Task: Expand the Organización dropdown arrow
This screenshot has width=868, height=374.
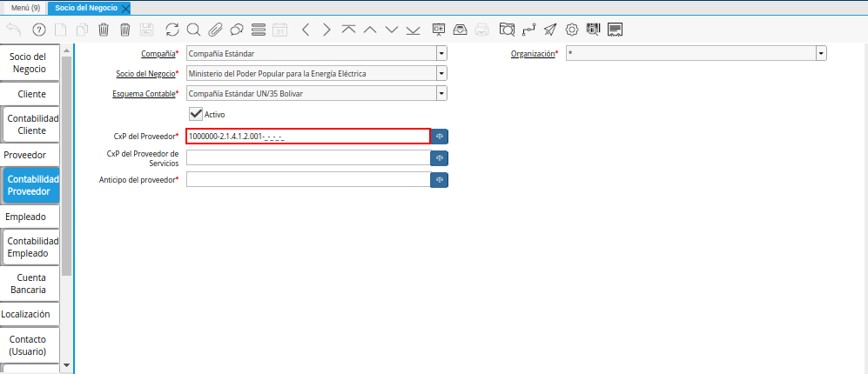Action: click(822, 54)
